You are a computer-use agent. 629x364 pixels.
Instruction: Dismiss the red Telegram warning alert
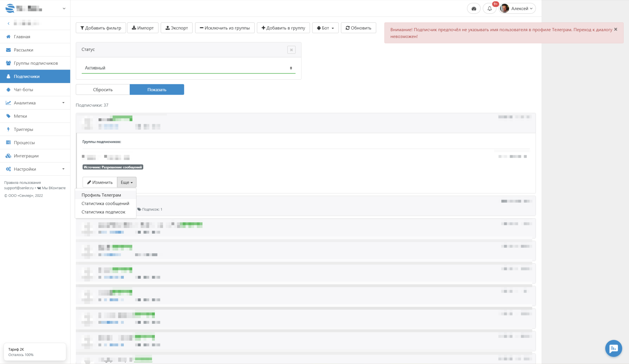point(616,29)
